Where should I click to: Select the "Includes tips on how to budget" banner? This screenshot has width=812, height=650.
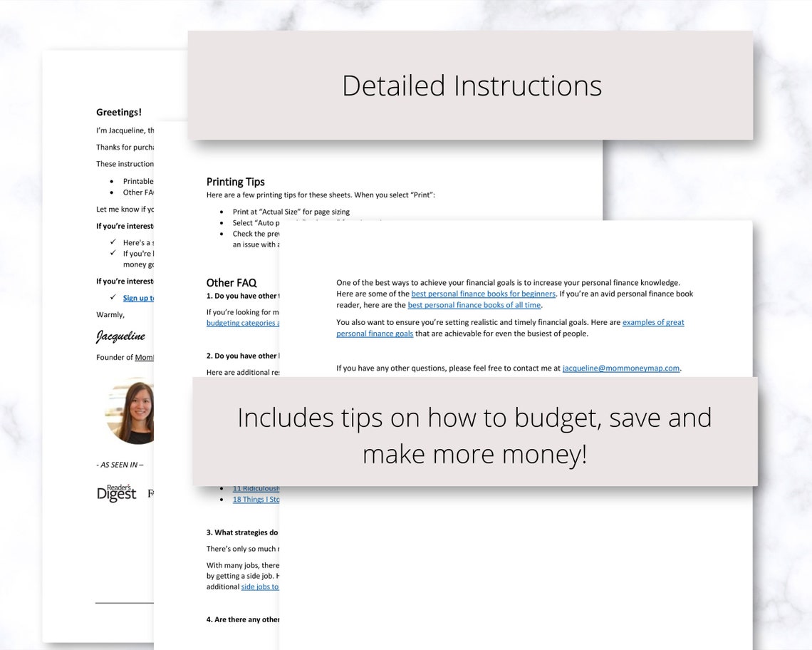pyautogui.click(x=475, y=432)
